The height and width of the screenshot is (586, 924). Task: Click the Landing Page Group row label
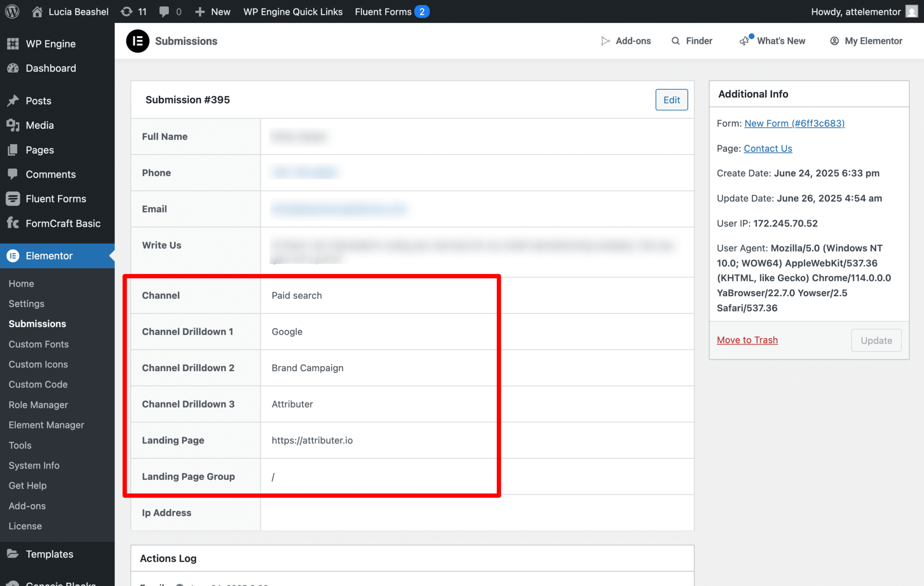click(x=188, y=477)
